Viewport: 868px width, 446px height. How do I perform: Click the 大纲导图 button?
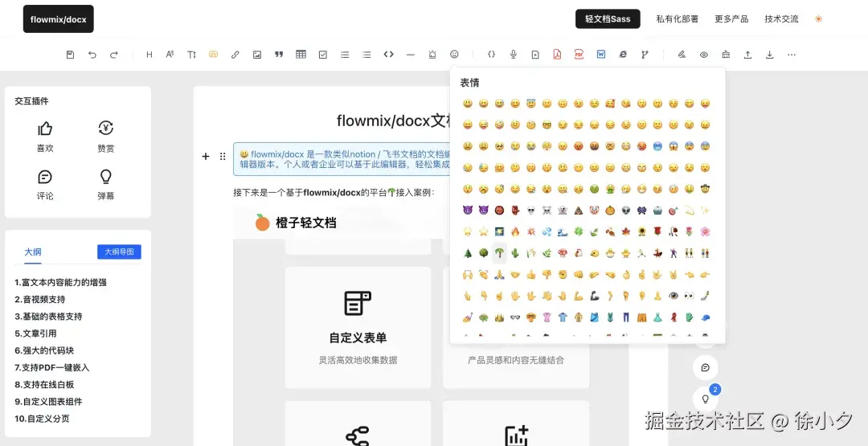pyautogui.click(x=119, y=252)
